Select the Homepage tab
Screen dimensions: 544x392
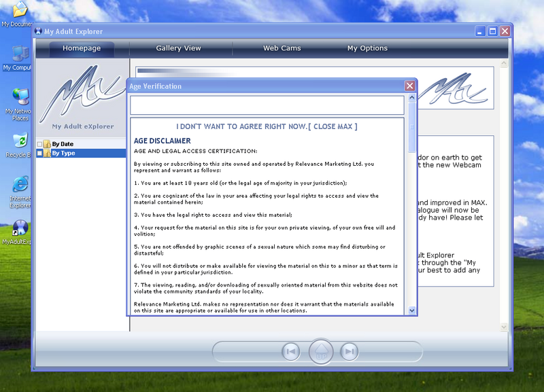[x=82, y=48]
